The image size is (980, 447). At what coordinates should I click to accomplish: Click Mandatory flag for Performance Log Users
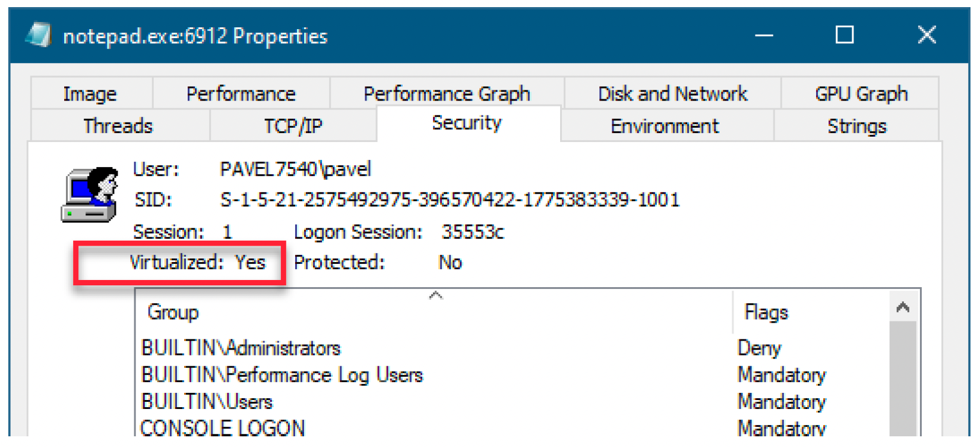coord(782,375)
